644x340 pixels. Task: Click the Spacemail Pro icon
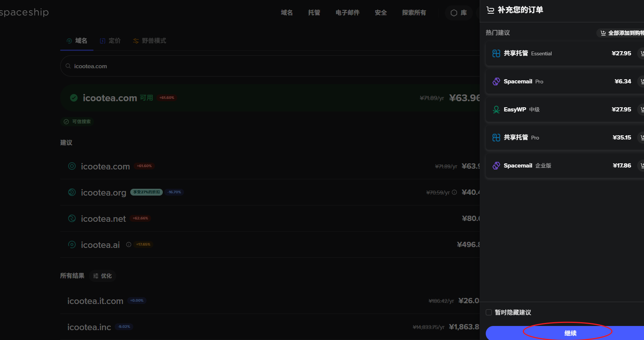pos(496,81)
